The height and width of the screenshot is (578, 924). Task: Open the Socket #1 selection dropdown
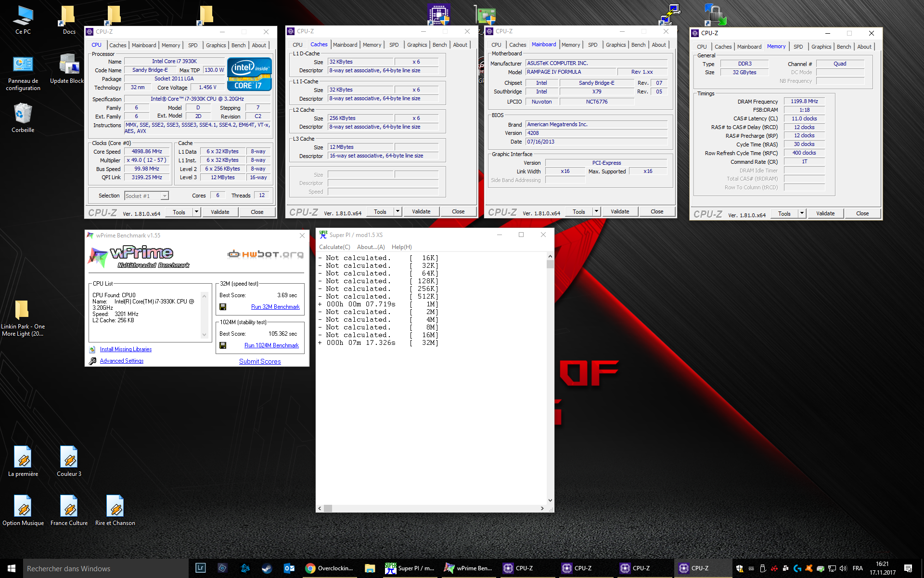(147, 196)
